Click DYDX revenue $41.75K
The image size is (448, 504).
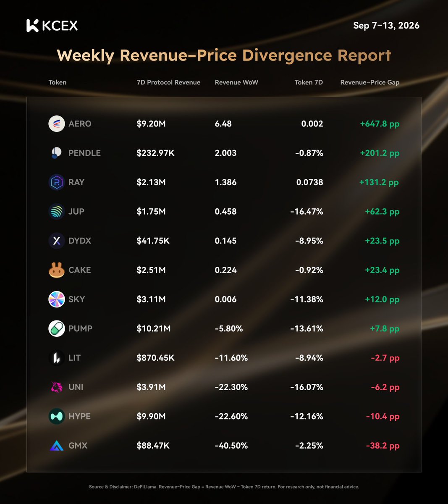(x=153, y=241)
